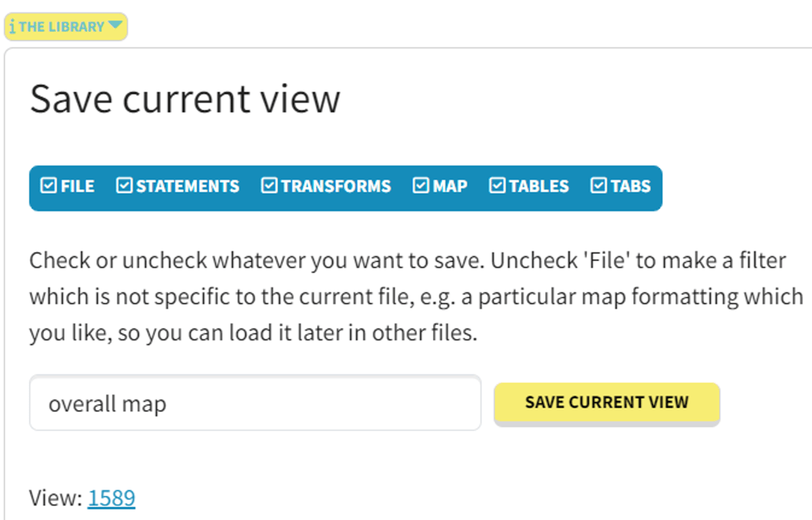
Task: Select the TRANSFORMS label in blue bar
Action: 336,186
